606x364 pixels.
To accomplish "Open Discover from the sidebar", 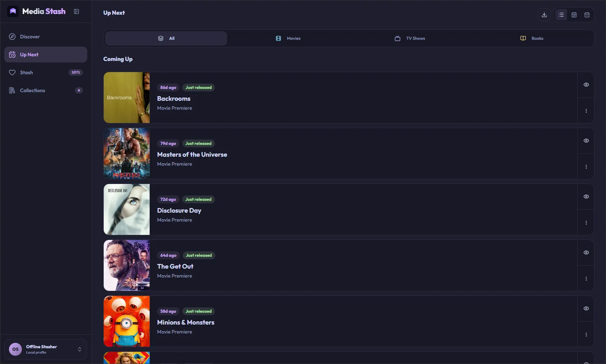I will pos(46,37).
